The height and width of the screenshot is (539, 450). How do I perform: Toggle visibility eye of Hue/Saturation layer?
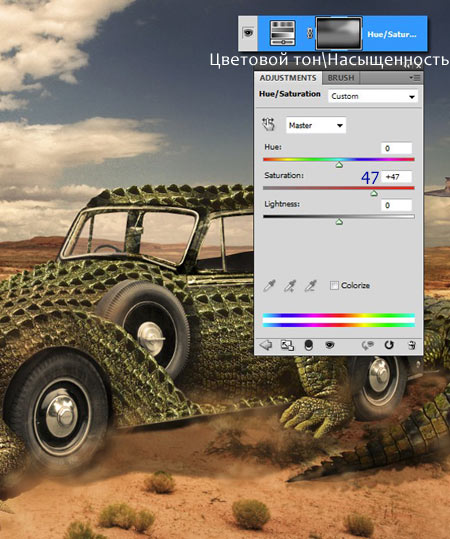pos(248,33)
